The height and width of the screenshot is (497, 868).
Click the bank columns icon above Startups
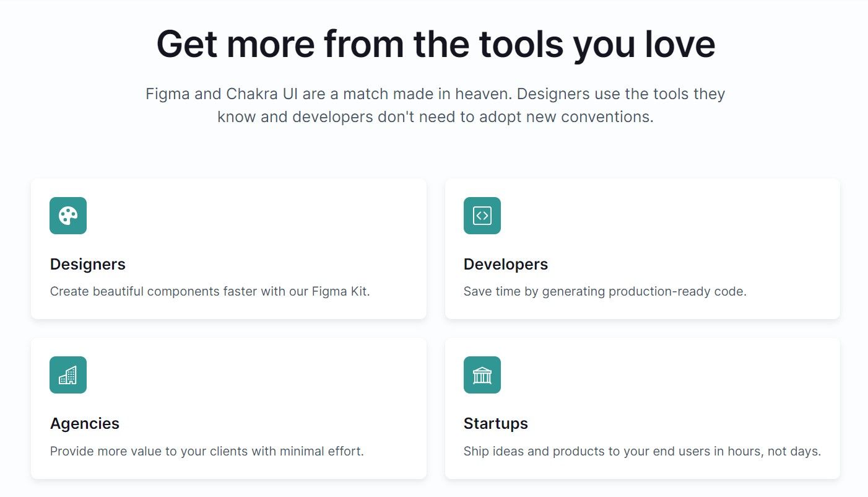[x=482, y=374]
